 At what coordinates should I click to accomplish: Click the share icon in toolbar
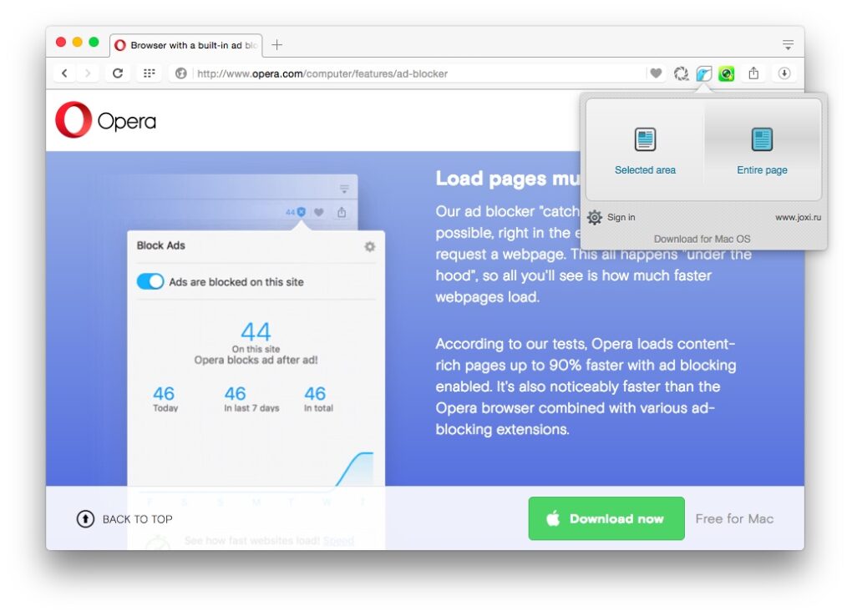pyautogui.click(x=753, y=73)
